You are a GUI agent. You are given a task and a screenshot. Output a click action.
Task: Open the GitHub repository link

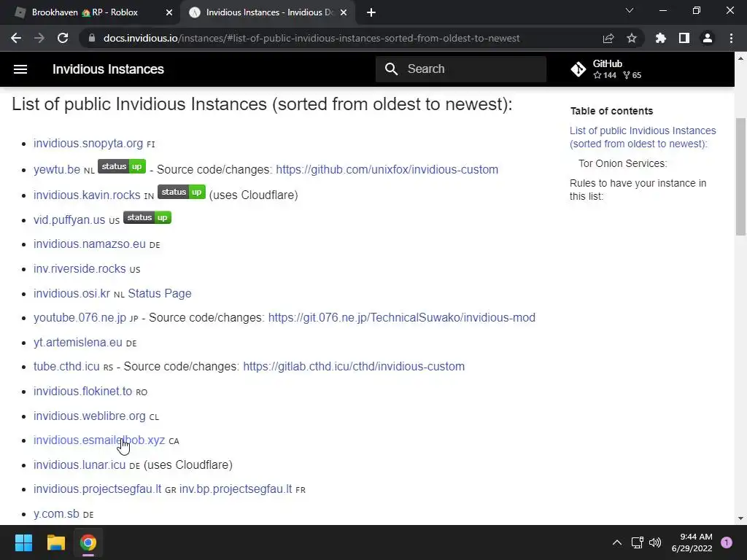pyautogui.click(x=606, y=69)
